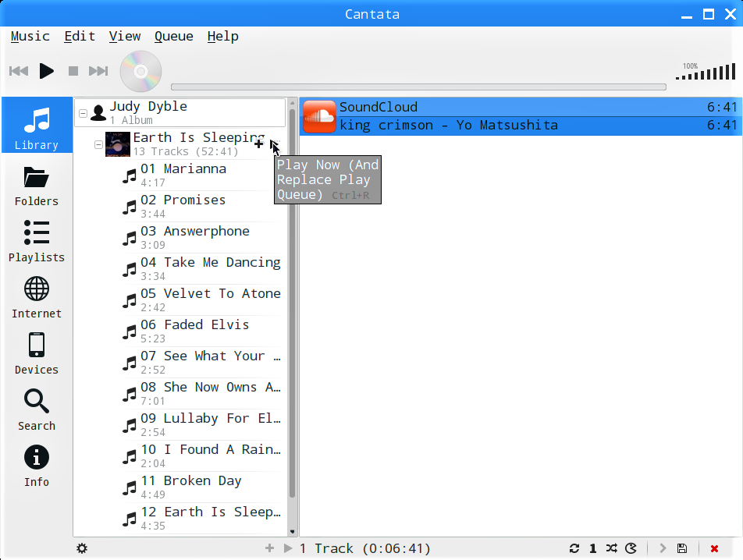Select track 09 Lullaby For El

pos(202,425)
